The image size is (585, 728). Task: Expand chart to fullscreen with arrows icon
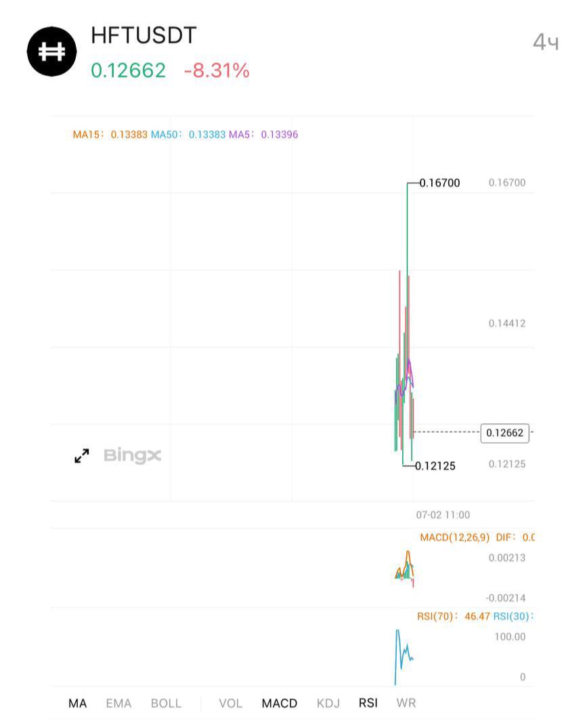pyautogui.click(x=82, y=456)
